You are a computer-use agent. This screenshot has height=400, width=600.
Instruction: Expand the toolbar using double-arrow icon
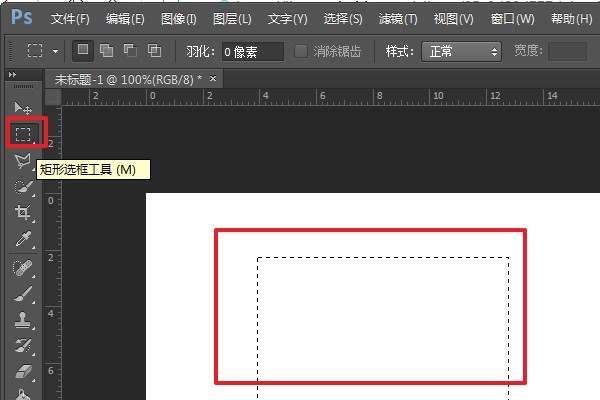coord(12,75)
